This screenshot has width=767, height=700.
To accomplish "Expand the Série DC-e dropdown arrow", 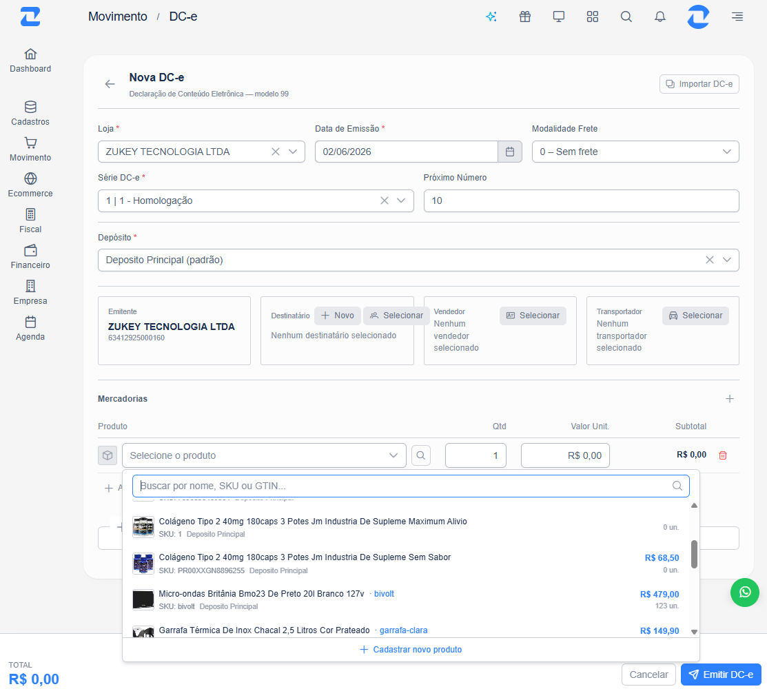I will click(x=401, y=200).
